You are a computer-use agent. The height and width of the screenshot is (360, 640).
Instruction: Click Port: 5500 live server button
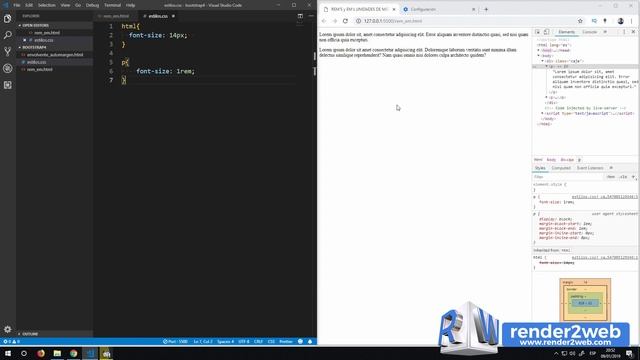coord(175,342)
